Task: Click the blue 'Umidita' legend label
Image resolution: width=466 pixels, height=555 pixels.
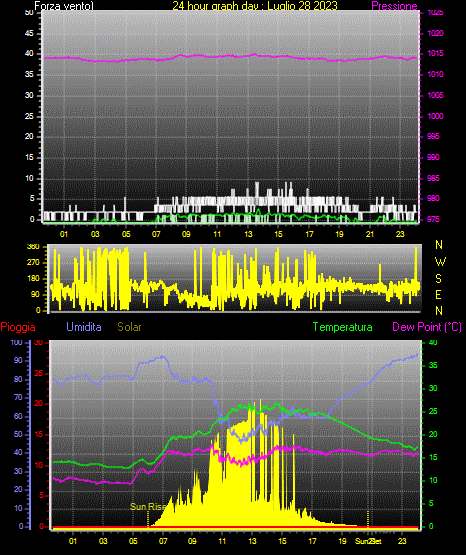Action: point(84,327)
